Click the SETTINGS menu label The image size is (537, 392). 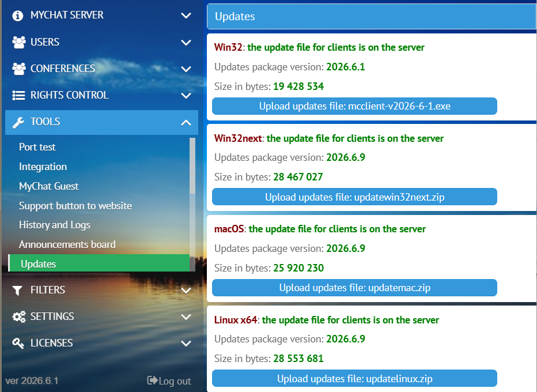tap(52, 316)
